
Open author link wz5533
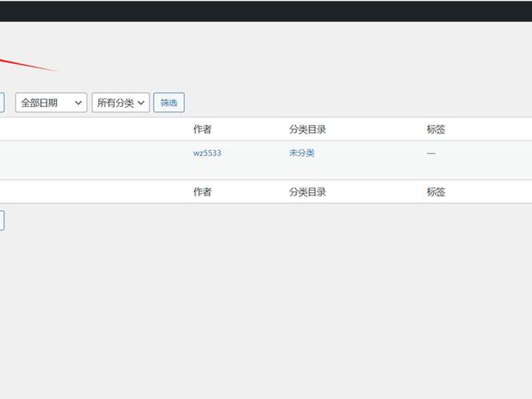pos(207,153)
